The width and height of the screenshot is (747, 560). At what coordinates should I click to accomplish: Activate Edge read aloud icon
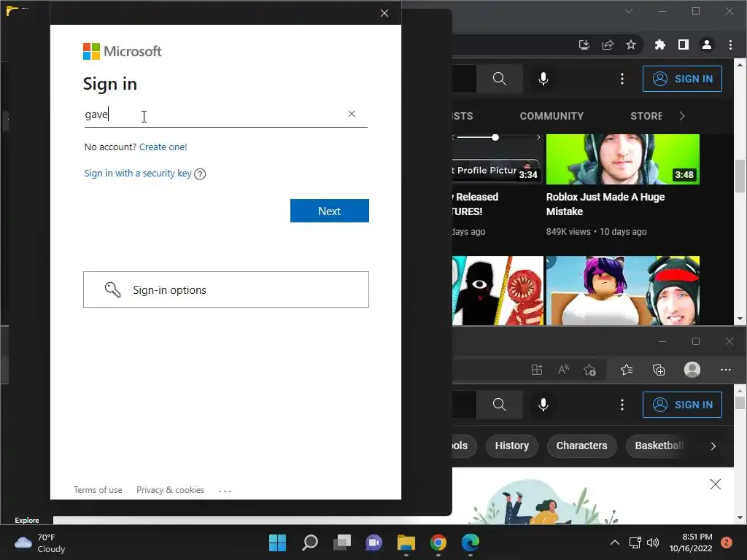click(564, 370)
